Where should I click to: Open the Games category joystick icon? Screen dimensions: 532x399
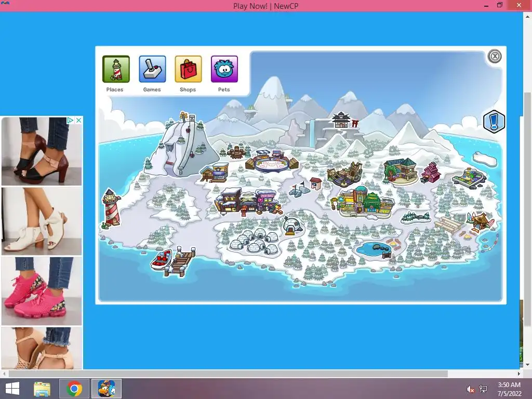(152, 69)
